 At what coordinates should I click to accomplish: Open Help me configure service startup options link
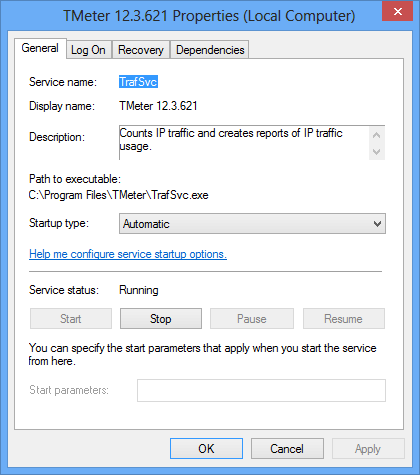(x=128, y=254)
